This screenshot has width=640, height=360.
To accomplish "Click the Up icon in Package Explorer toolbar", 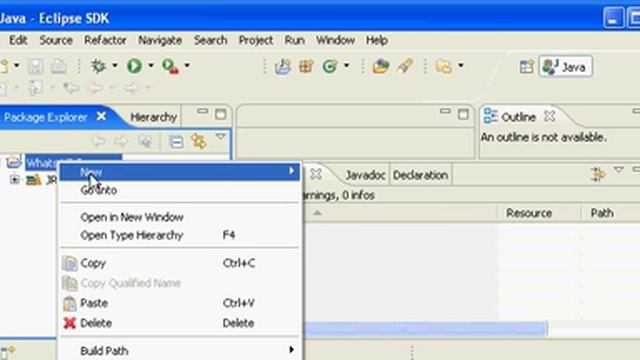I will point(145,142).
